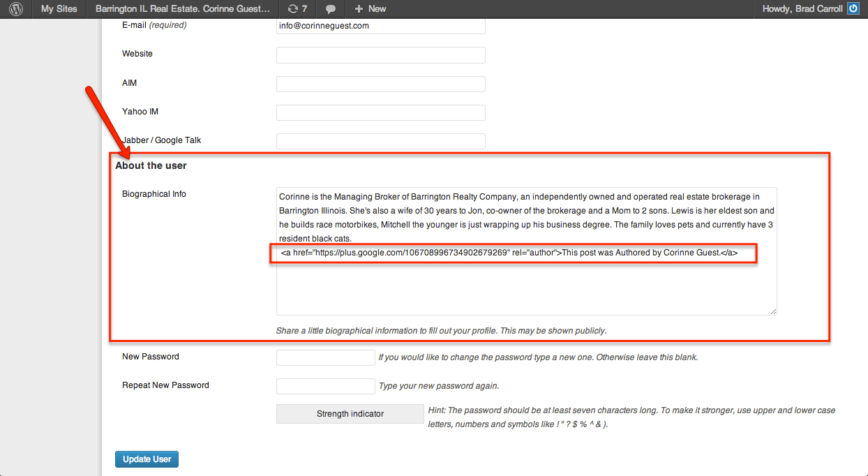Click the E-mail input field
Image resolution: width=868 pixels, height=476 pixels.
coord(380,26)
